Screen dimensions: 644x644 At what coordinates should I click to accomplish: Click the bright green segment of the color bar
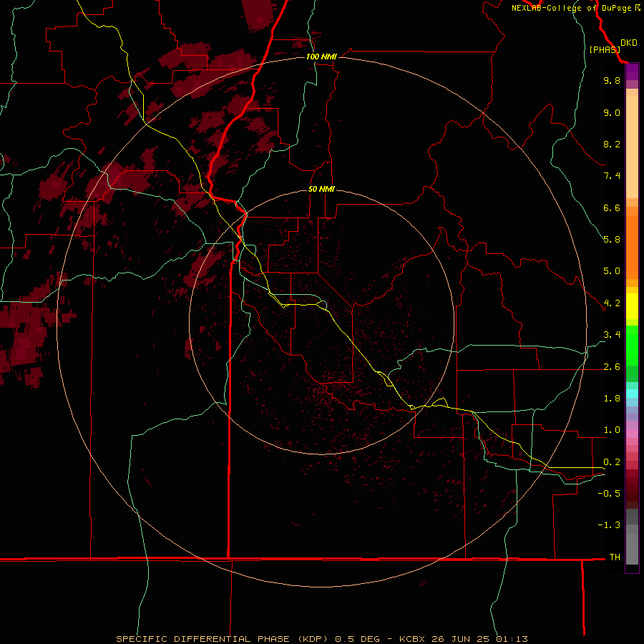(632, 345)
